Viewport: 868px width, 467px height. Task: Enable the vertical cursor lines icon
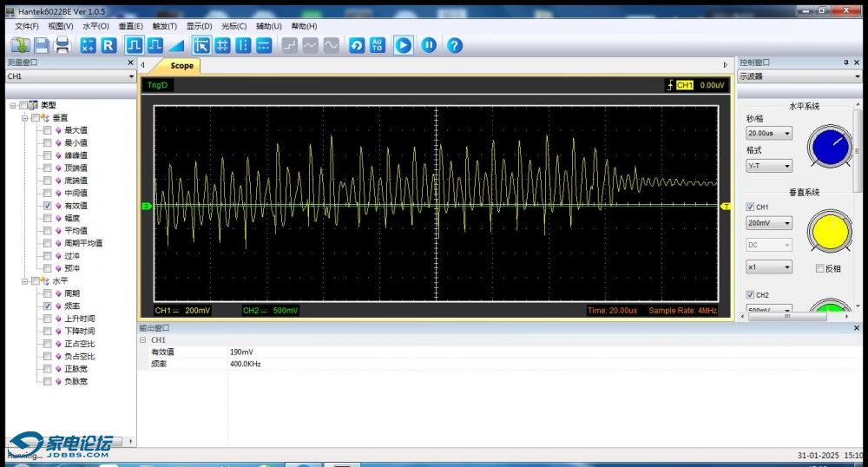click(243, 45)
